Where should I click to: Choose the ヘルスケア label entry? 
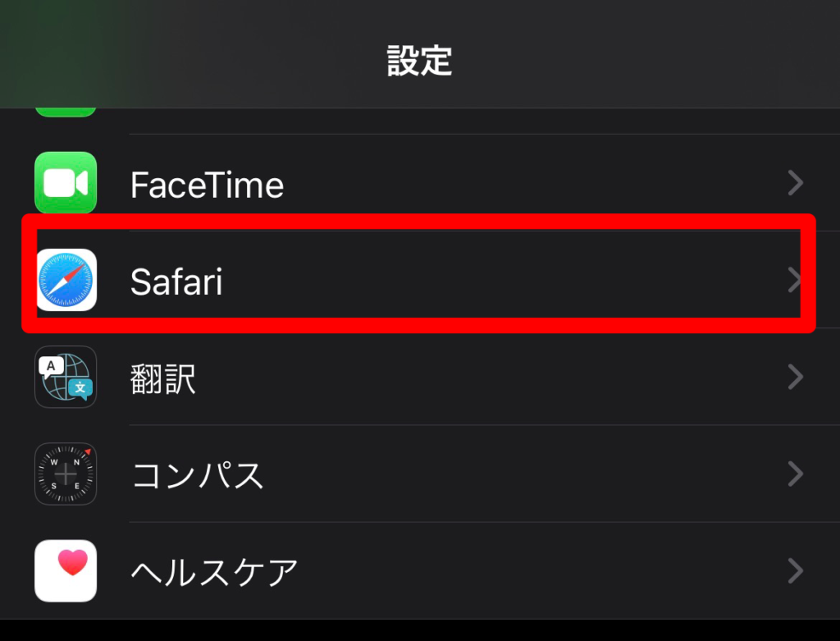click(214, 572)
